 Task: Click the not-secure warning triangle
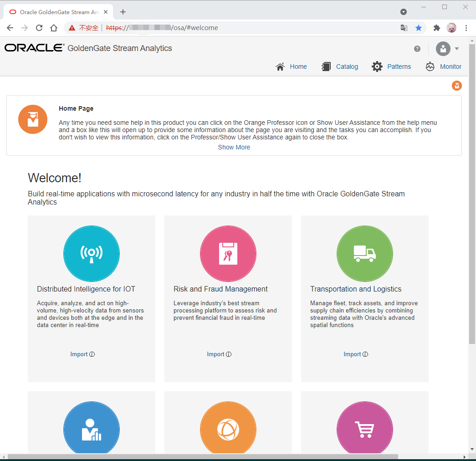tap(72, 28)
